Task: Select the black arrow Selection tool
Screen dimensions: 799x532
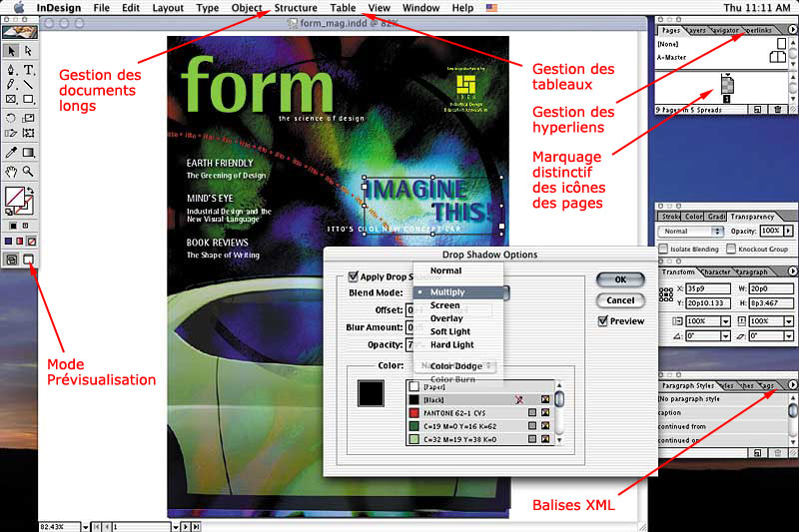Action: pos(11,51)
